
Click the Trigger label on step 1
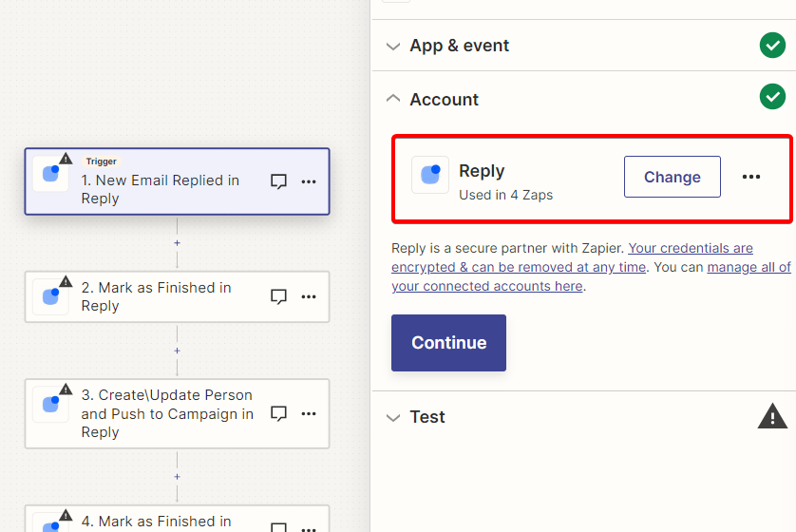(x=101, y=161)
